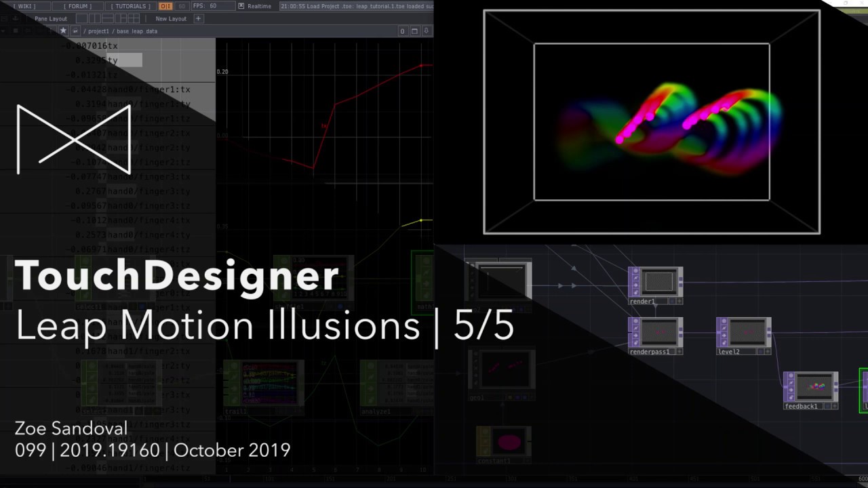Enable the Realtime checkbox
868x488 pixels.
[x=241, y=6]
